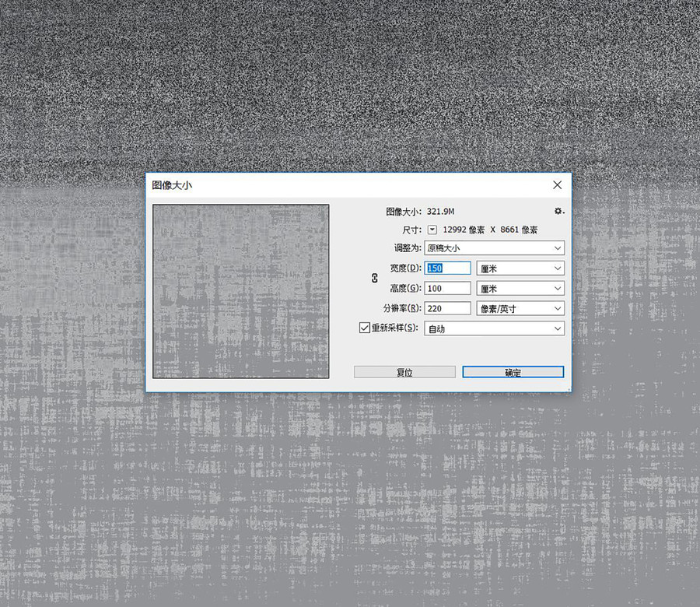Click the 图像大小: 321.9M text
Screen dimensions: 700x607
point(420,211)
